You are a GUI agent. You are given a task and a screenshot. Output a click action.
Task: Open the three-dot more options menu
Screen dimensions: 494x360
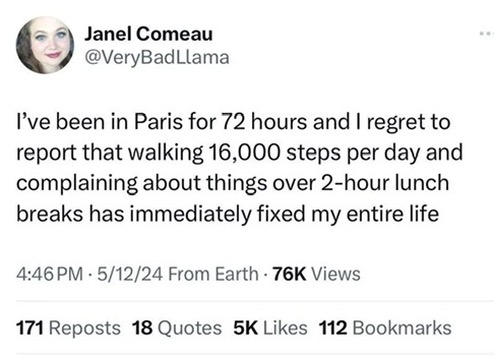[x=486, y=34]
